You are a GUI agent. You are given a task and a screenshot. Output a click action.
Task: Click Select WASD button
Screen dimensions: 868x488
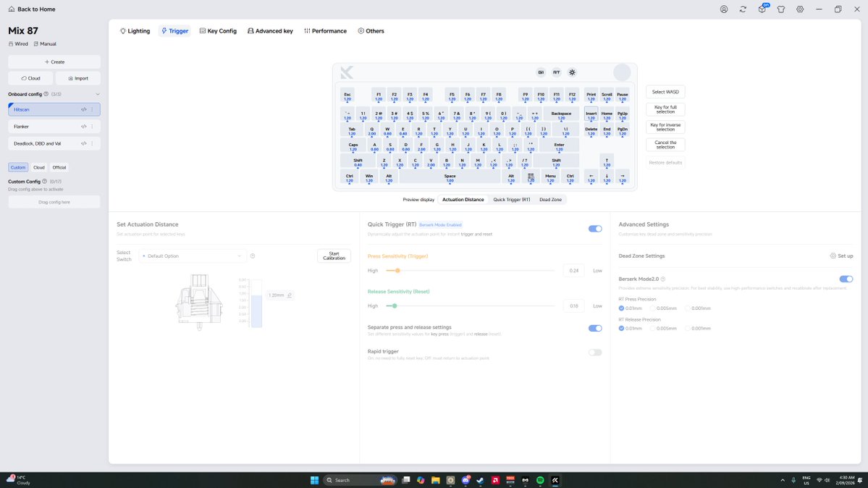pos(665,92)
